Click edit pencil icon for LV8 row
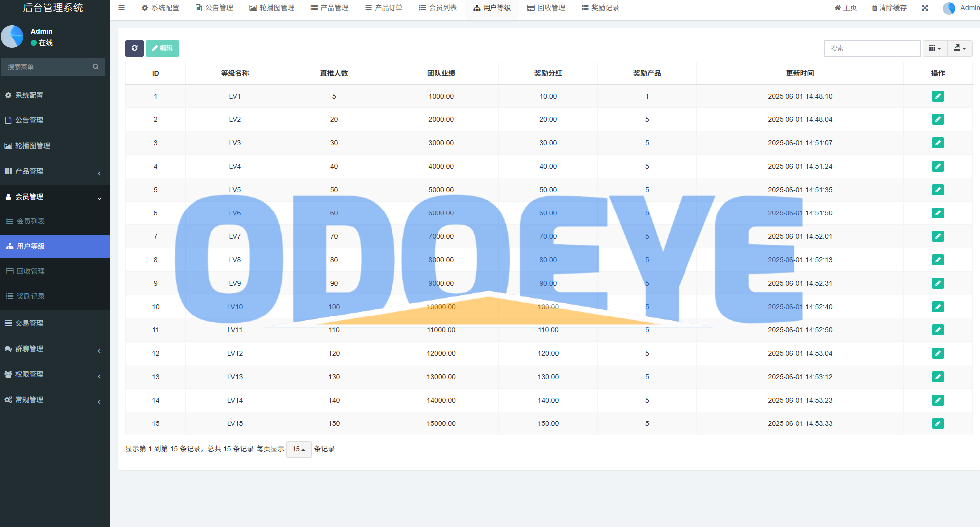This screenshot has height=527, width=980. 937,260
